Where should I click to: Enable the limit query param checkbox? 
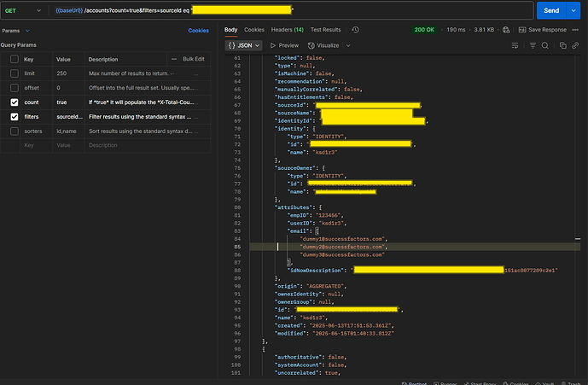(15, 73)
